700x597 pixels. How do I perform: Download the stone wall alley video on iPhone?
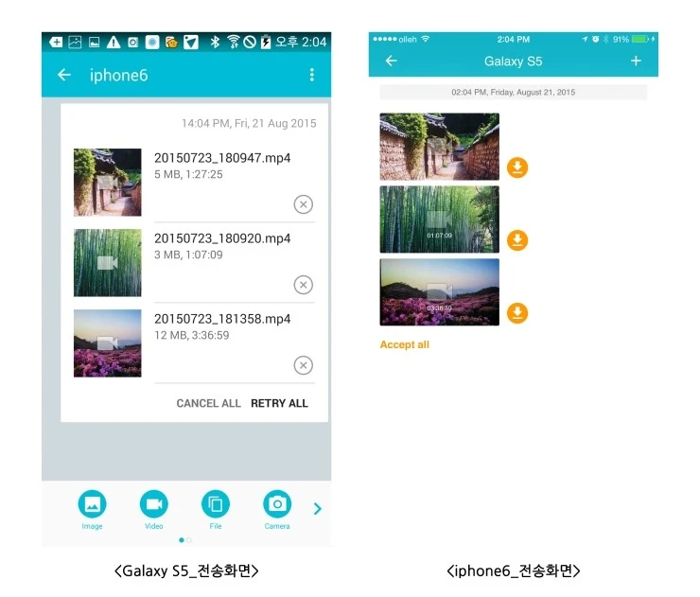pos(517,167)
